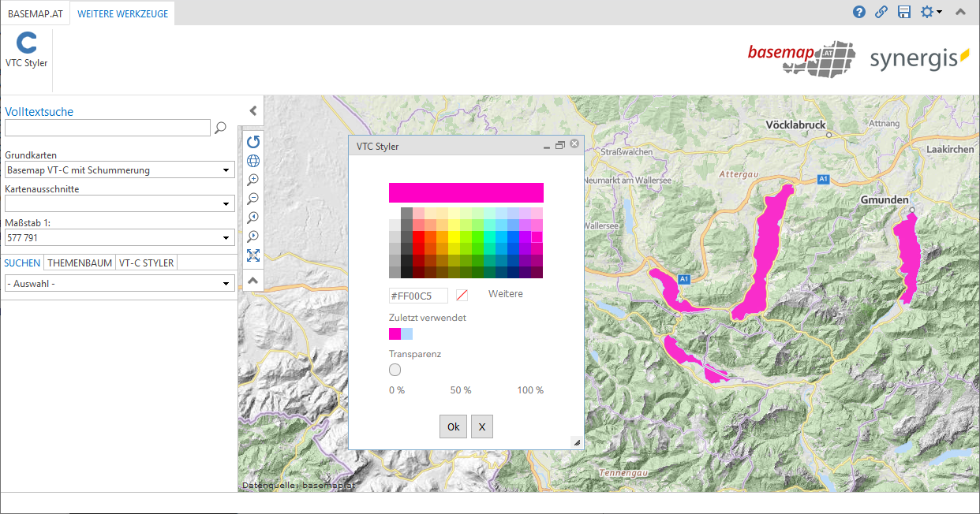980x514 pixels.
Task: Open the help icon top right
Action: pos(858,12)
